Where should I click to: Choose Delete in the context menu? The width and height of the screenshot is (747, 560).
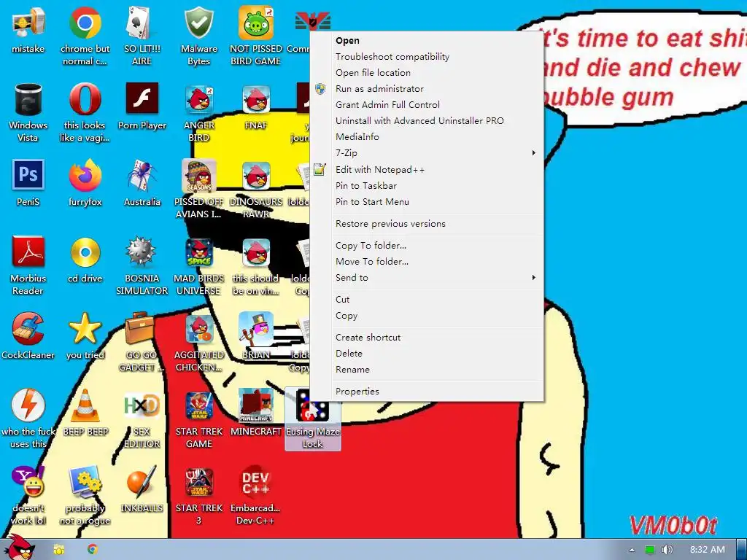pyautogui.click(x=426, y=354)
